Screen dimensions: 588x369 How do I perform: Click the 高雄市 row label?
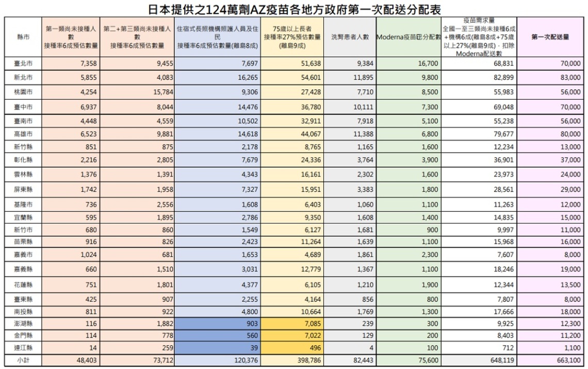click(x=23, y=134)
